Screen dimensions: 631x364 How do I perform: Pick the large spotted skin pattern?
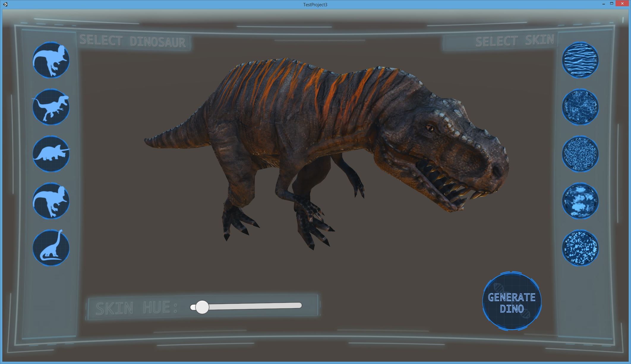[580, 248]
